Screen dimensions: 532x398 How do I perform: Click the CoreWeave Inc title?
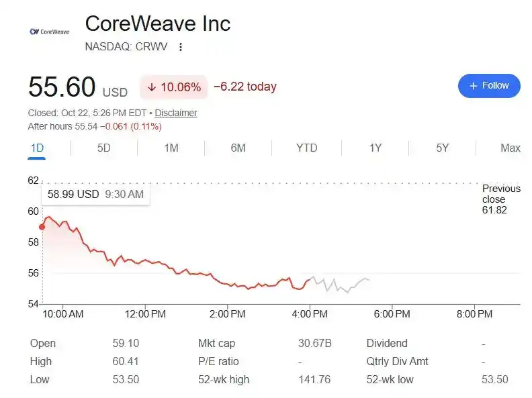158,23
